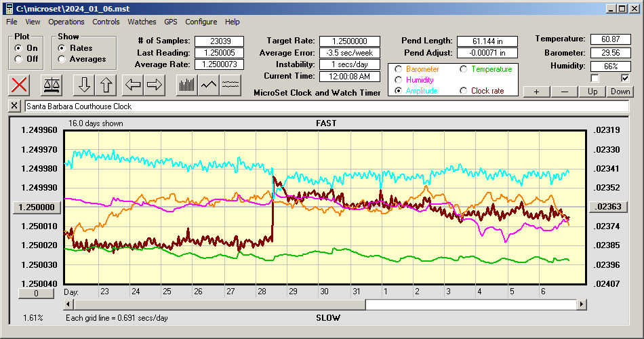
Task: Click the plus (+) button
Action: pyautogui.click(x=536, y=92)
